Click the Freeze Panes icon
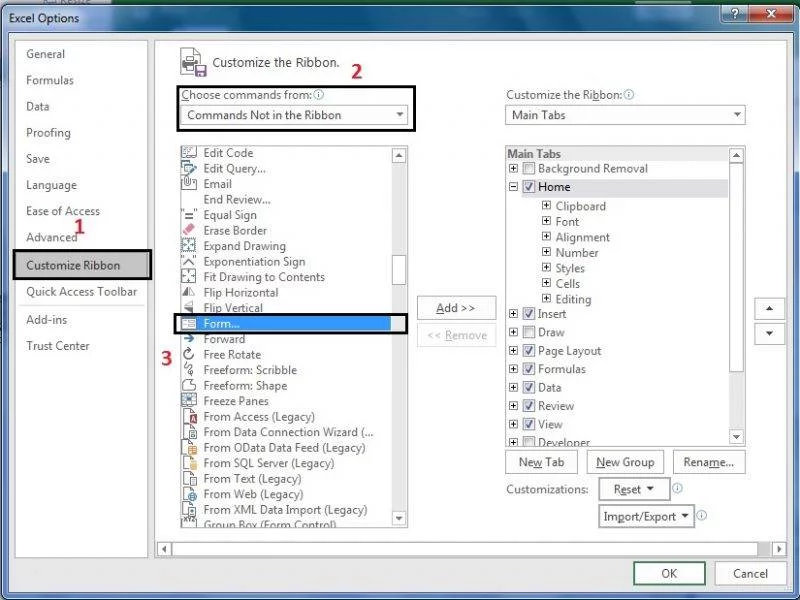 click(x=189, y=401)
